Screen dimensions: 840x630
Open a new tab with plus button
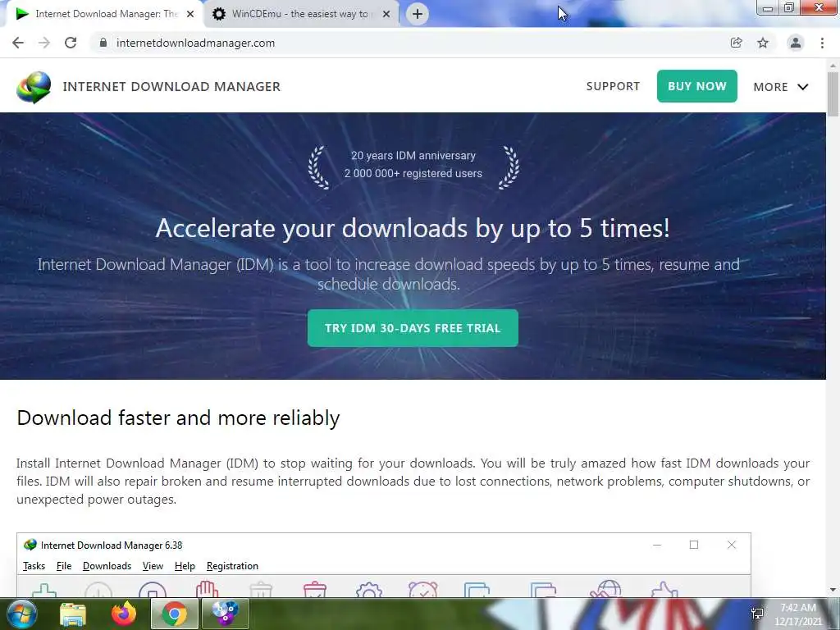tap(418, 14)
